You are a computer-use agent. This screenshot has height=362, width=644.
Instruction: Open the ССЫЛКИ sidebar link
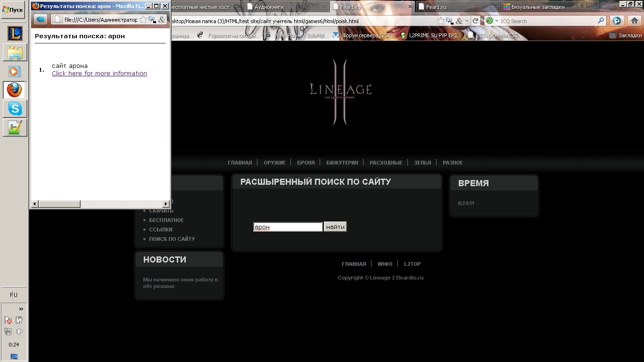(161, 230)
